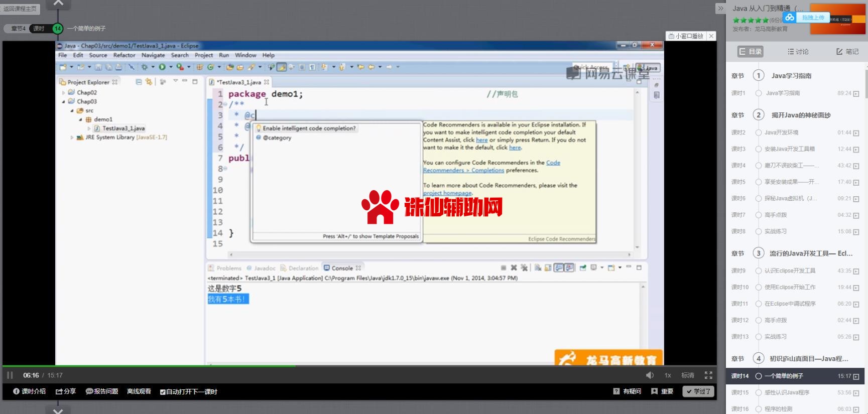Mute the video with the speaker icon
868x414 pixels.
[650, 375]
